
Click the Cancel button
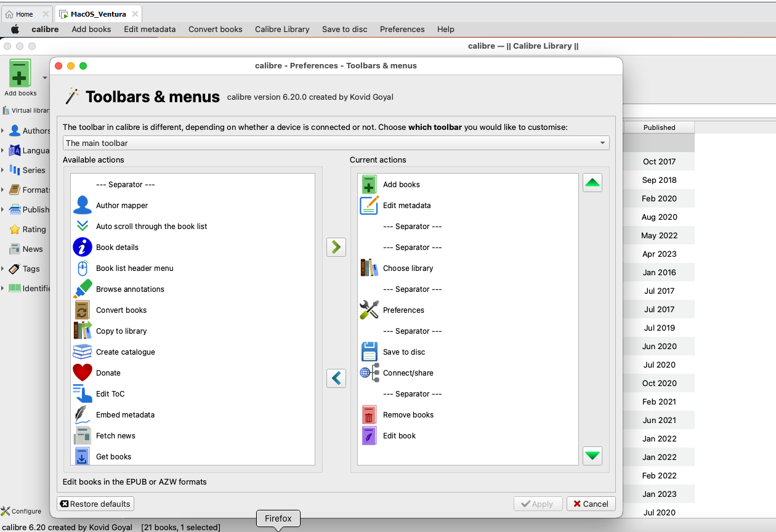pos(591,504)
